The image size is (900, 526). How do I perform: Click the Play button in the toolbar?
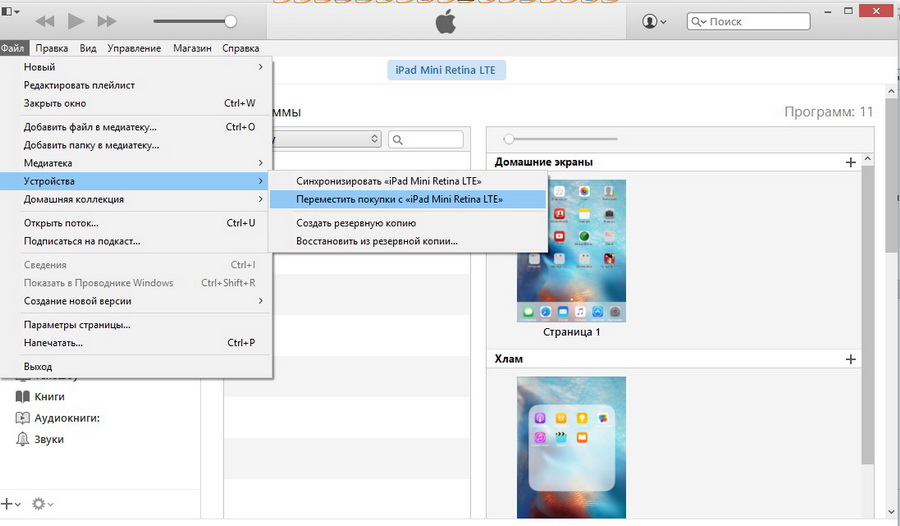(x=76, y=21)
